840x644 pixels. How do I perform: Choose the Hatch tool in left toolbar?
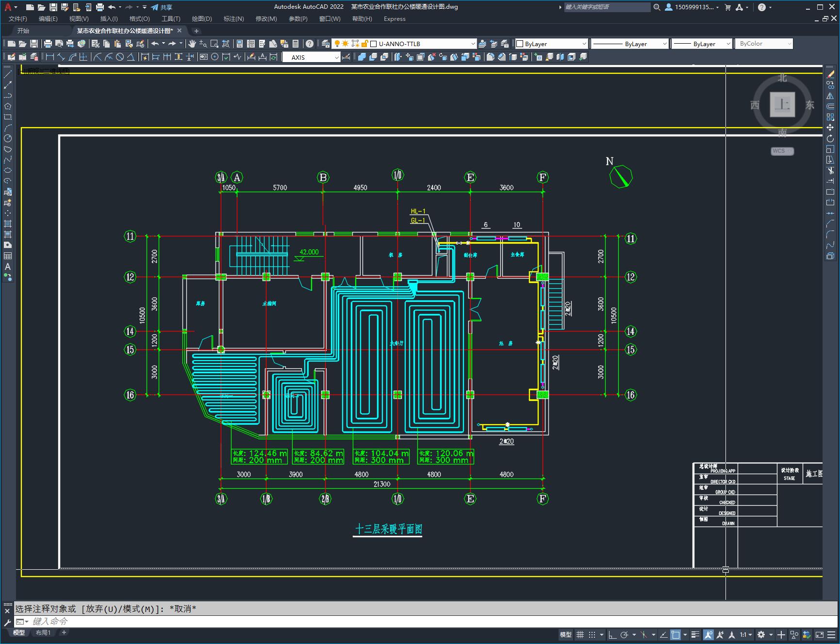(x=8, y=224)
